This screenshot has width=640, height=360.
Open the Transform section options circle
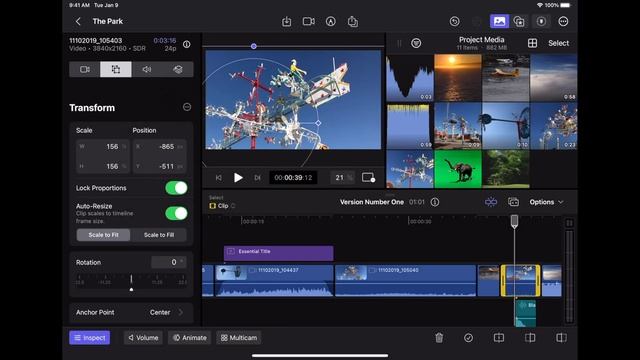187,107
